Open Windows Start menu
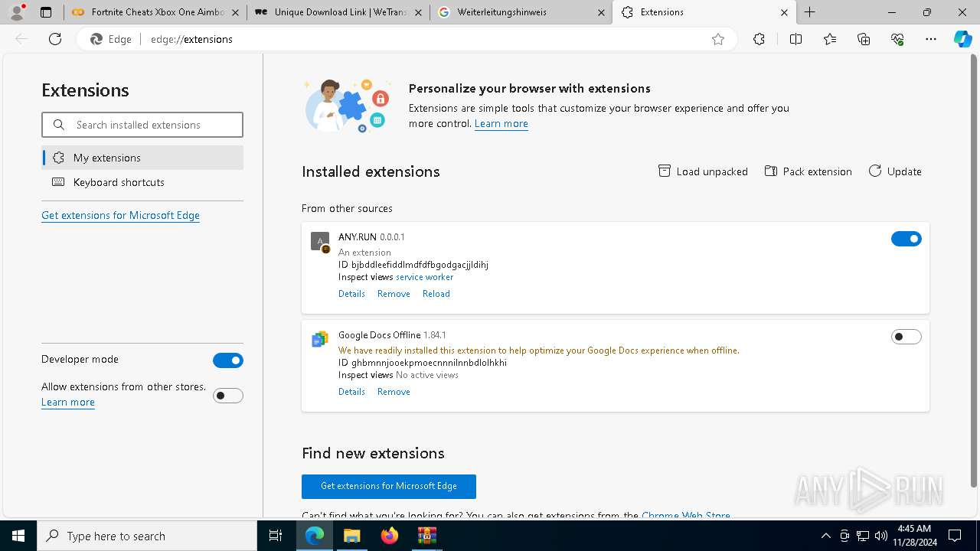The width and height of the screenshot is (980, 551). pos(18,536)
